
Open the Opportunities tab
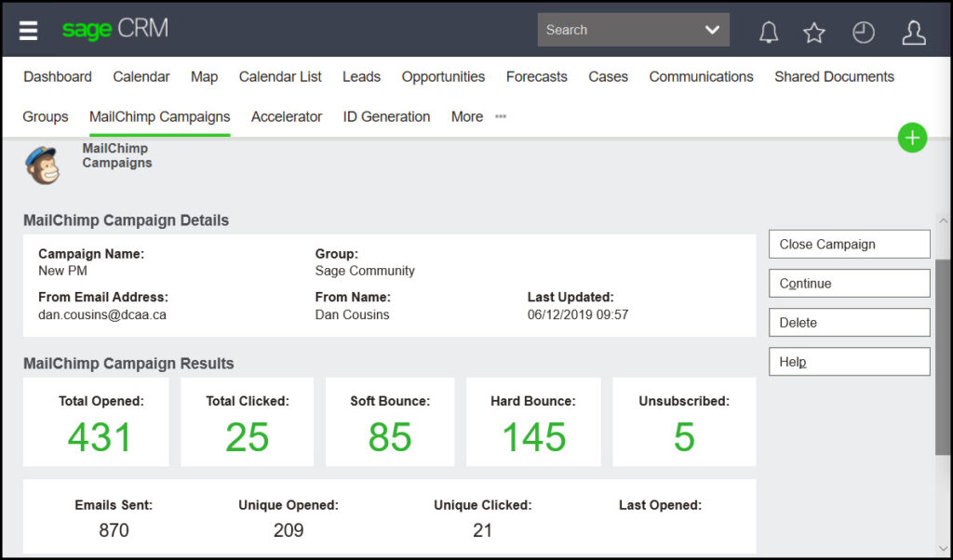443,76
